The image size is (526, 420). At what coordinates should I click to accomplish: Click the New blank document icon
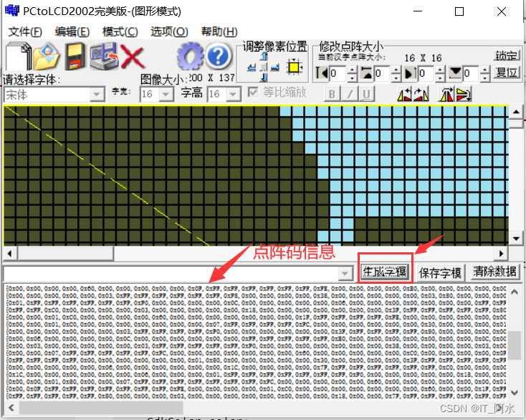[18, 56]
